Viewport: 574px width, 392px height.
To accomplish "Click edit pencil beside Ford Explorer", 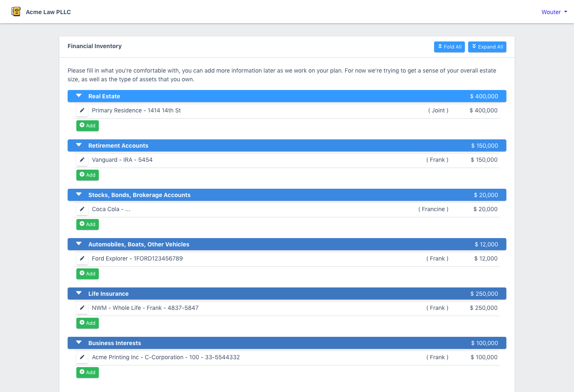I will (x=82, y=259).
